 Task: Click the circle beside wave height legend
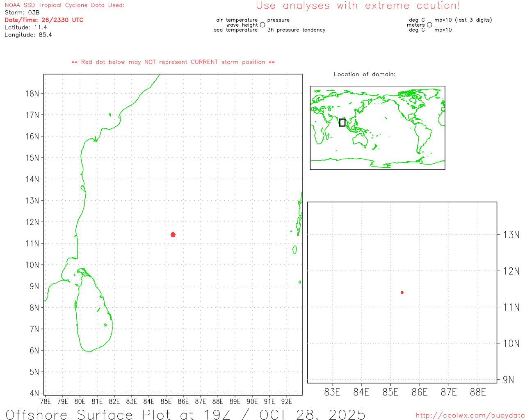[x=262, y=25]
